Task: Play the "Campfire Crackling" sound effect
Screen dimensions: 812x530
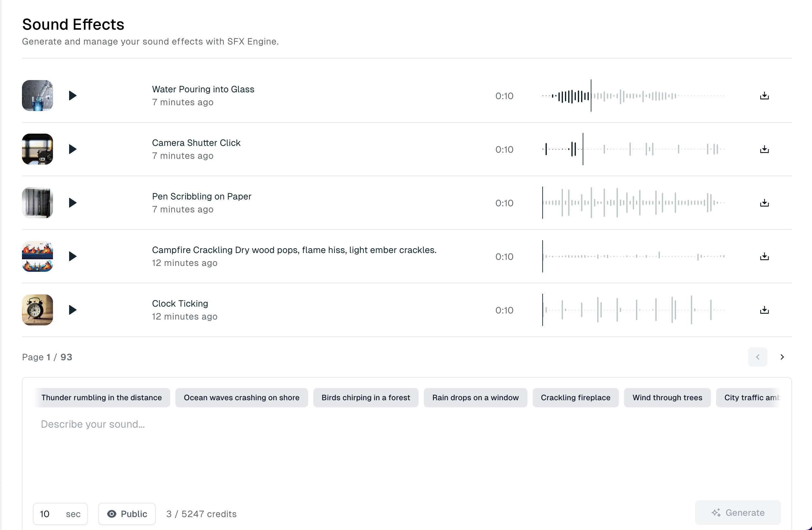Action: (x=72, y=256)
